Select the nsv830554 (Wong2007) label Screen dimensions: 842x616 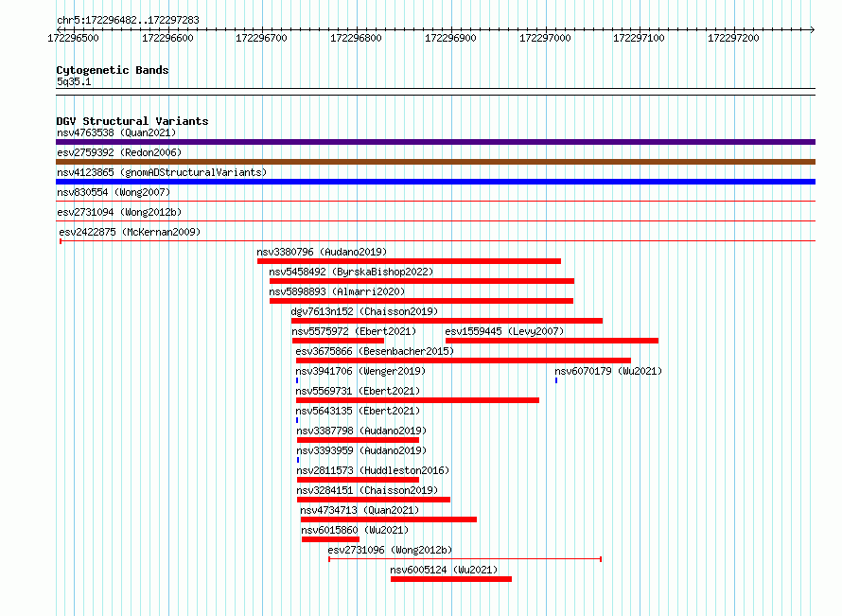(114, 192)
